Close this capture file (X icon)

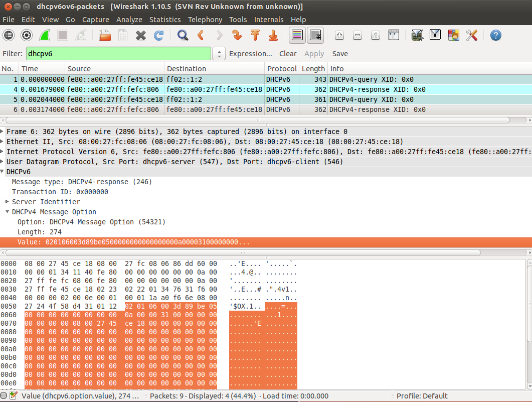tap(141, 35)
